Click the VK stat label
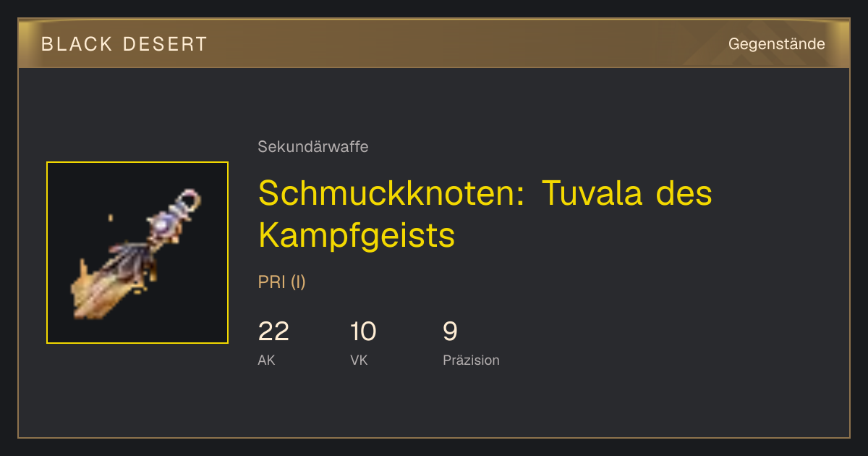Image resolution: width=868 pixels, height=456 pixels. [359, 360]
